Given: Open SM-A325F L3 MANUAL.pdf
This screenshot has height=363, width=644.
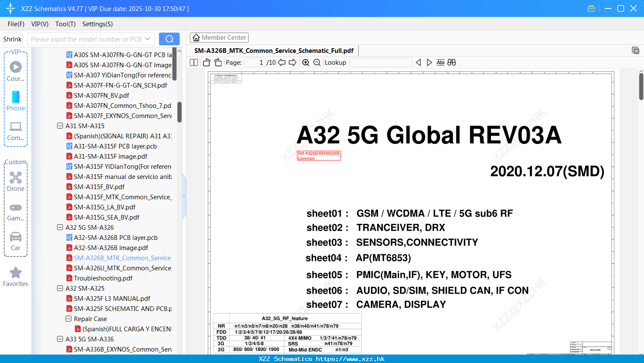Looking at the screenshot, I should click(108, 298).
